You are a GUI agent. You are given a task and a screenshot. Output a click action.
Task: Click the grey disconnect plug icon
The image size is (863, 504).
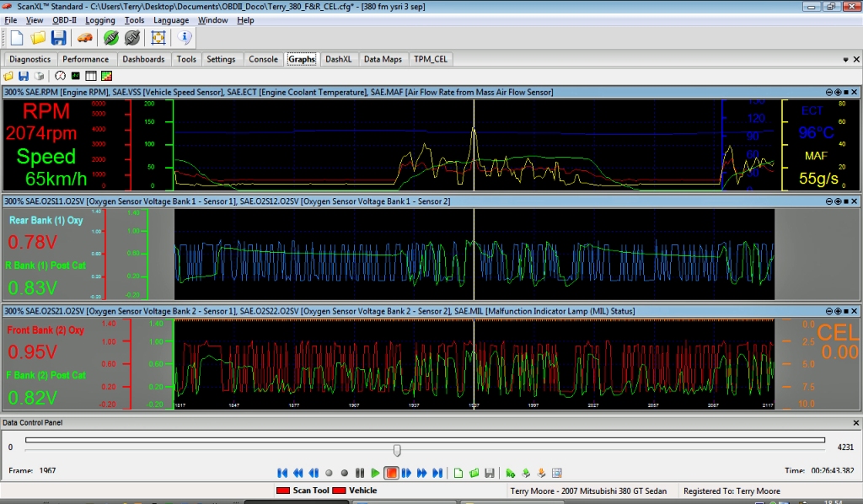click(x=132, y=38)
